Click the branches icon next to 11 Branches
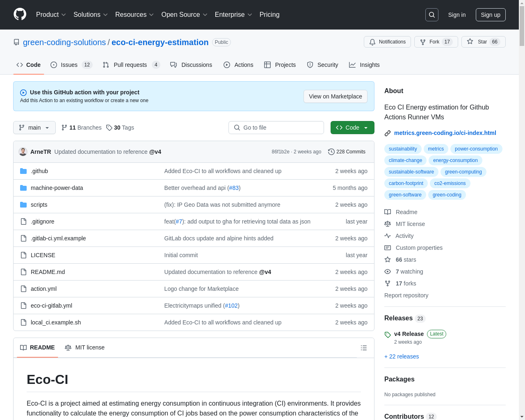Image resolution: width=525 pixels, height=420 pixels. coord(64,128)
